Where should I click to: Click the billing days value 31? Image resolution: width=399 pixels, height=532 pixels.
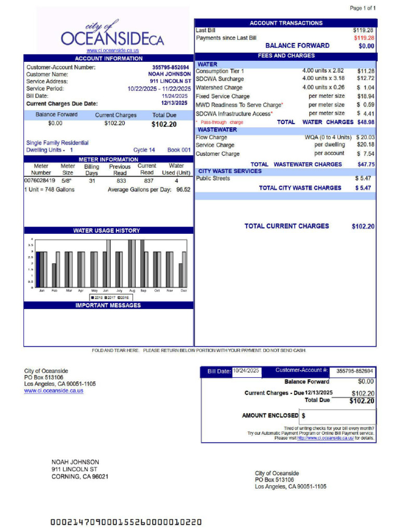coord(92,181)
